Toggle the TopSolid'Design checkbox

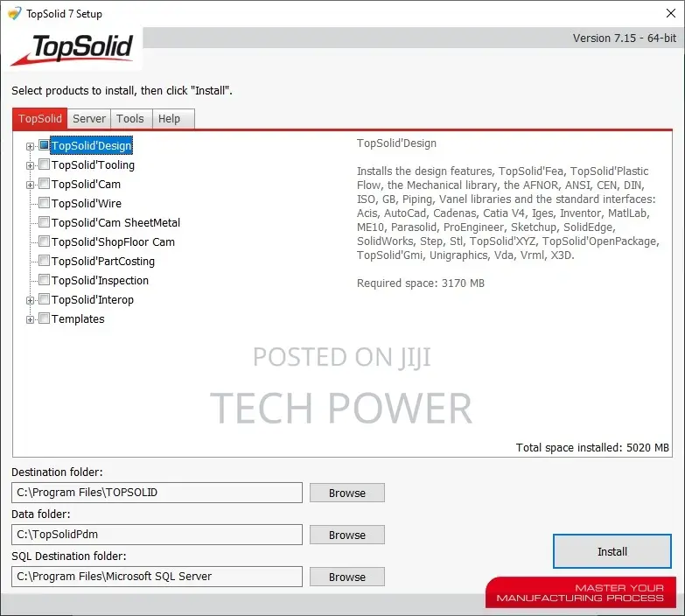(44, 145)
